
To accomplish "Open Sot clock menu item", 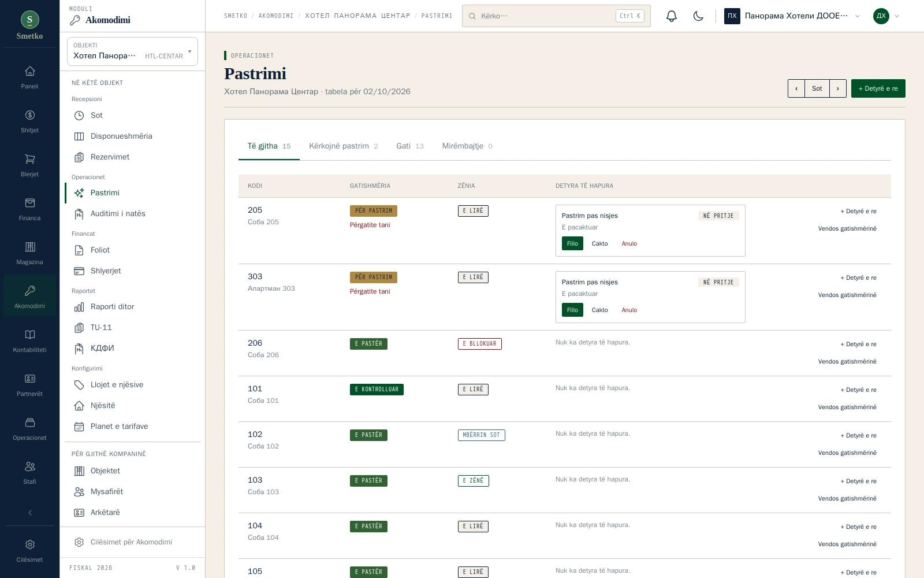I will point(133,116).
